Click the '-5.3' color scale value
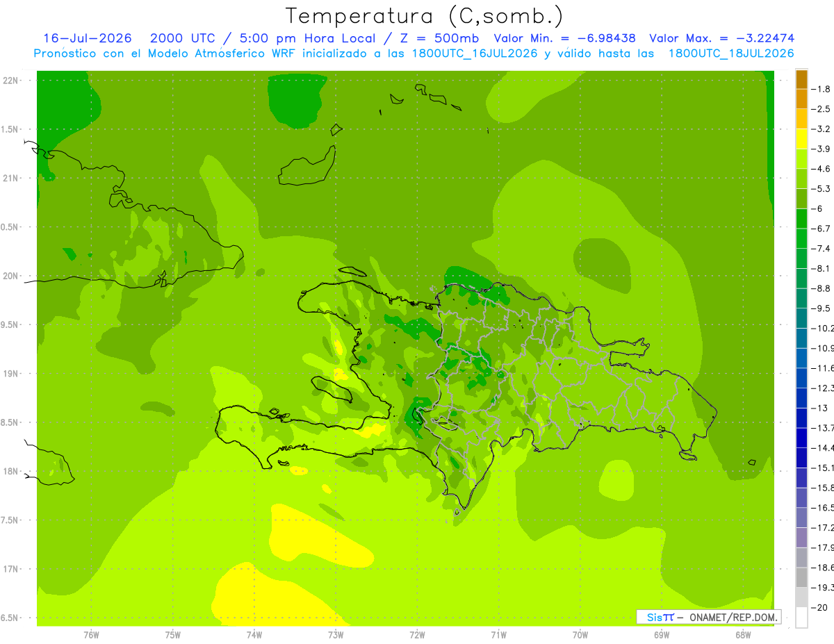The height and width of the screenshot is (644, 834). (821, 189)
